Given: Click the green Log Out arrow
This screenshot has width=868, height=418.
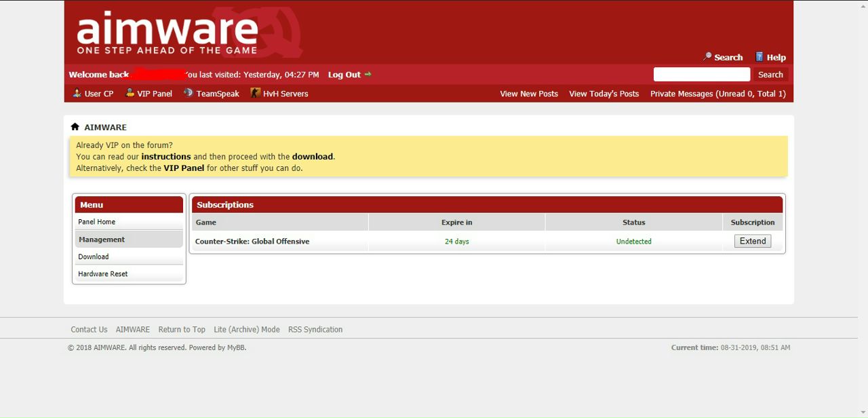Looking at the screenshot, I should click(x=368, y=75).
